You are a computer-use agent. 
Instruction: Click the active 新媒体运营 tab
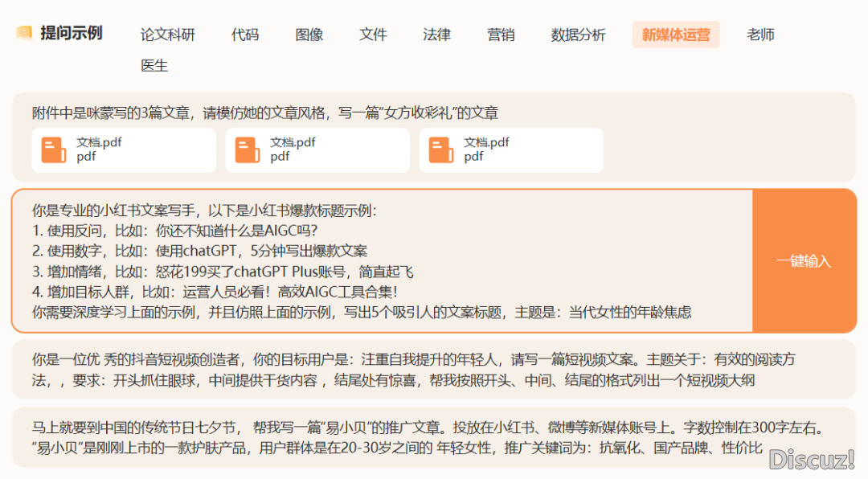(676, 35)
